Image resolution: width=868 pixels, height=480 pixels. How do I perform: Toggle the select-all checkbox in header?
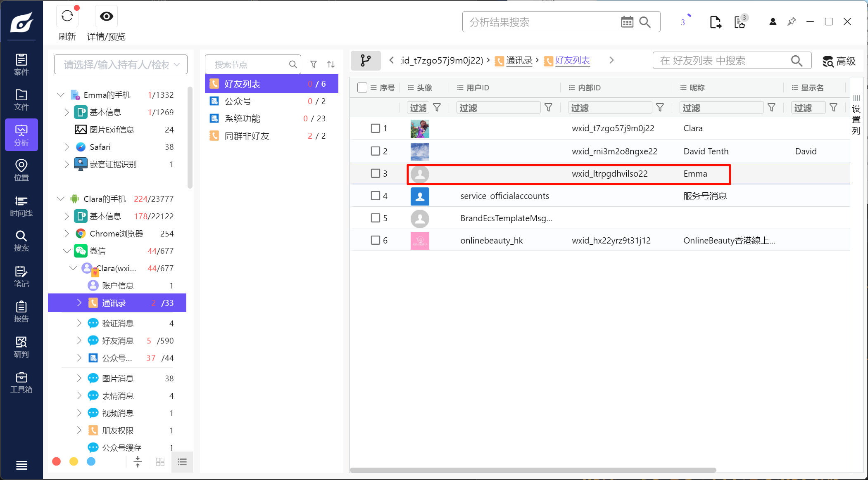[x=362, y=87]
